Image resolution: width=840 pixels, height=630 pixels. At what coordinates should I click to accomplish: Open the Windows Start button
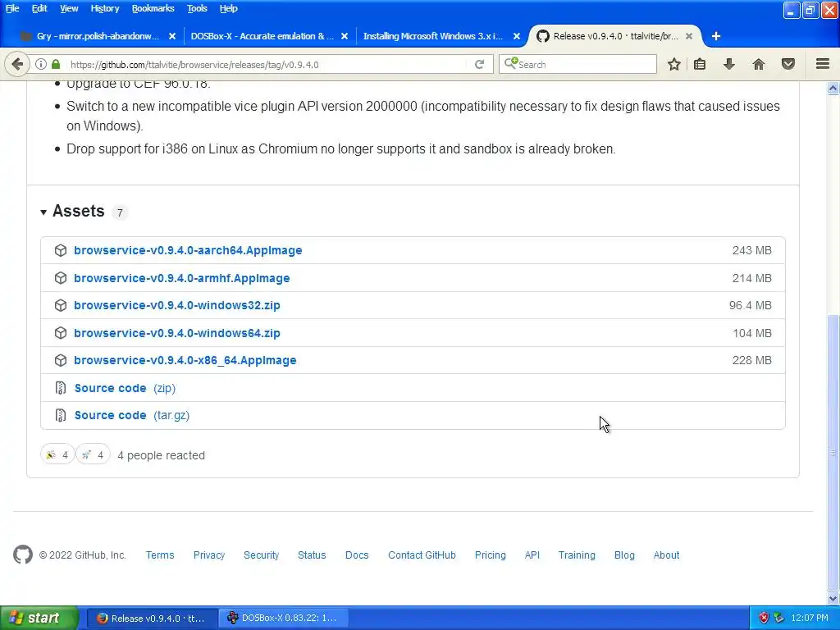(39, 619)
